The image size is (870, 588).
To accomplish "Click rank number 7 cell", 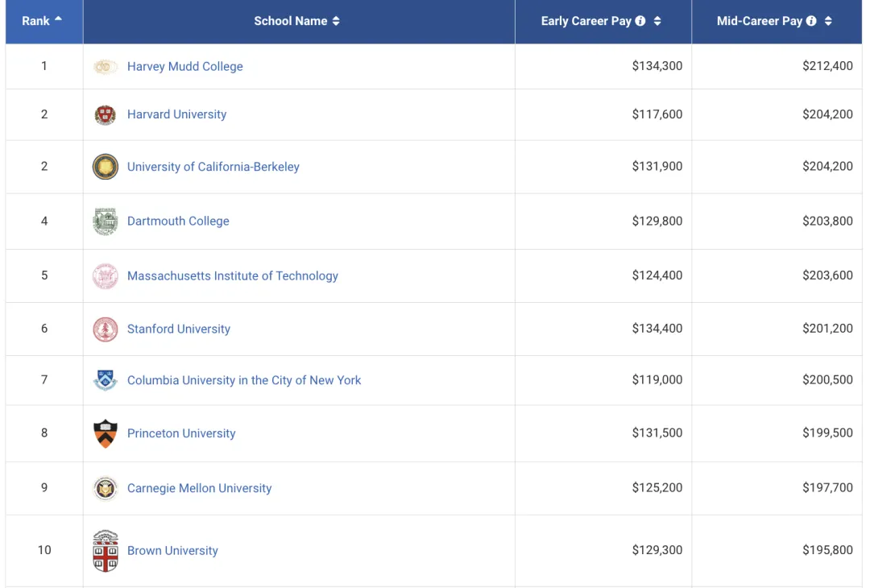I will coord(44,380).
